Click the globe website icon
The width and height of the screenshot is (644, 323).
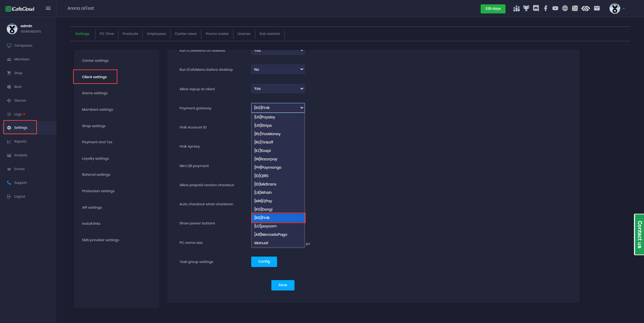565,8
